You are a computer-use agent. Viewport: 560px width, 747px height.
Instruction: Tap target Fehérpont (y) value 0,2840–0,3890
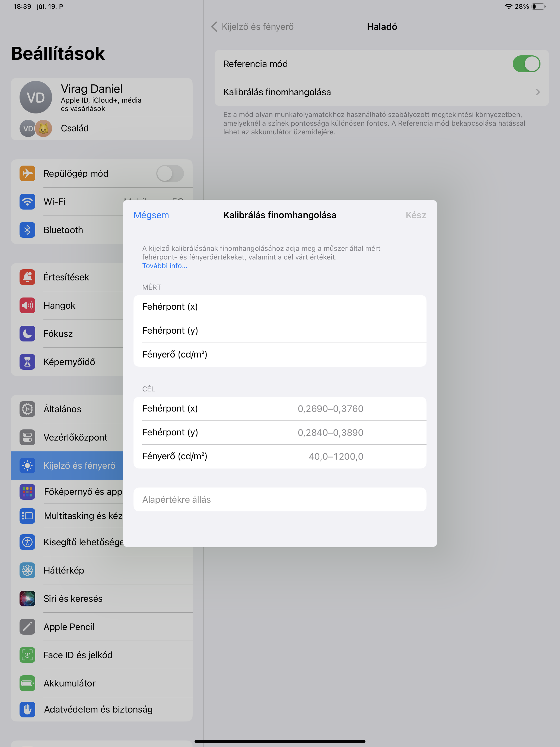tap(330, 433)
